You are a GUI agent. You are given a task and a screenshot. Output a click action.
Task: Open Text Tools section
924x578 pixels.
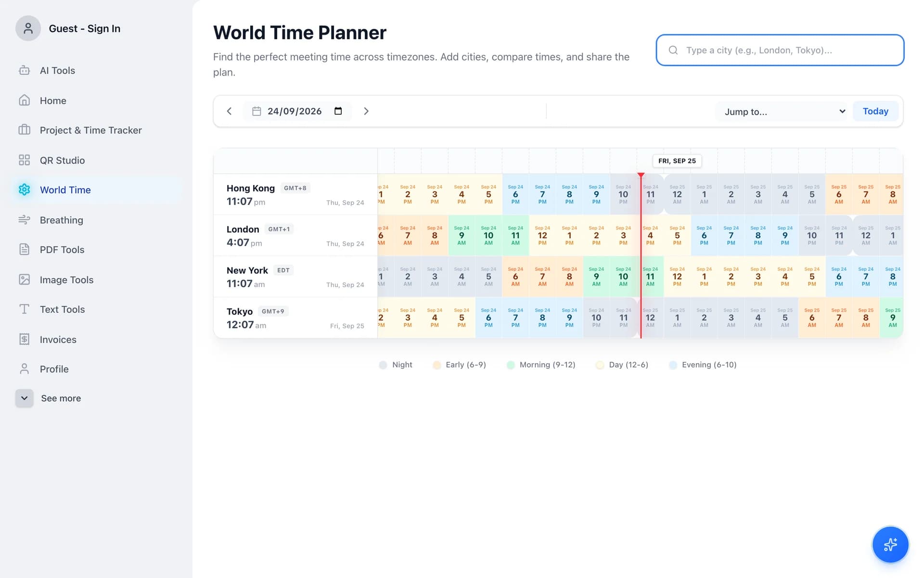tap(62, 309)
